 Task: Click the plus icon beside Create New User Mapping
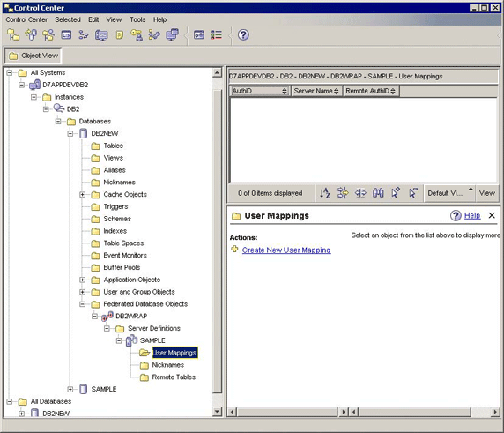(234, 249)
